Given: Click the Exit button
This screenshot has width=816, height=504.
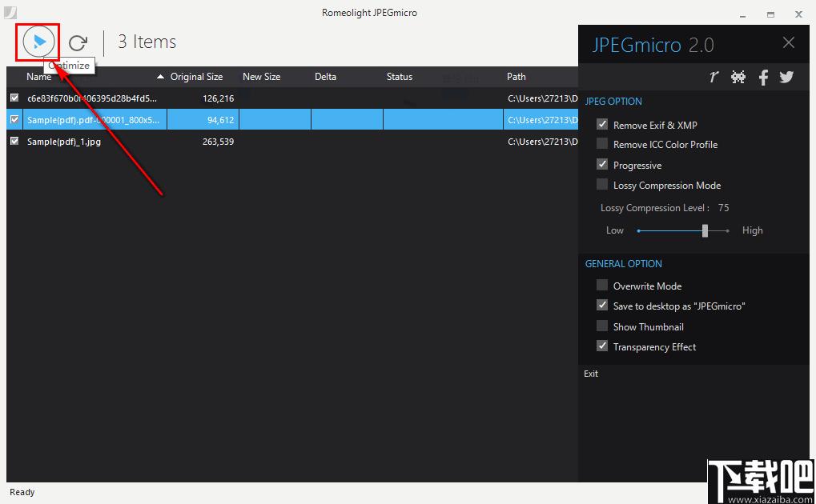Looking at the screenshot, I should coord(591,374).
